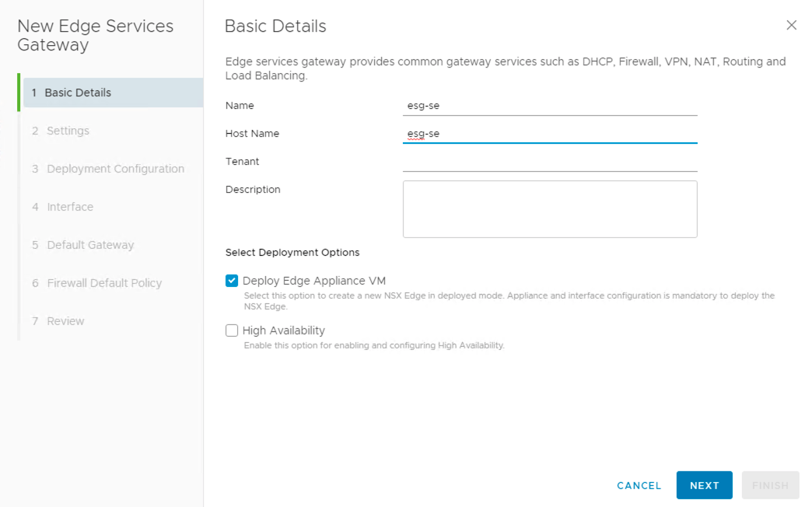Click the High Availability label text

tap(283, 330)
